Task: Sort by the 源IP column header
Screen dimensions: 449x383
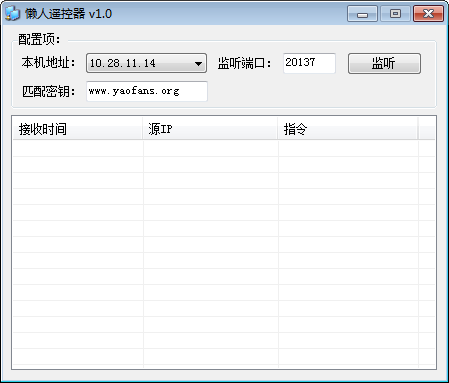Action: (x=210, y=129)
